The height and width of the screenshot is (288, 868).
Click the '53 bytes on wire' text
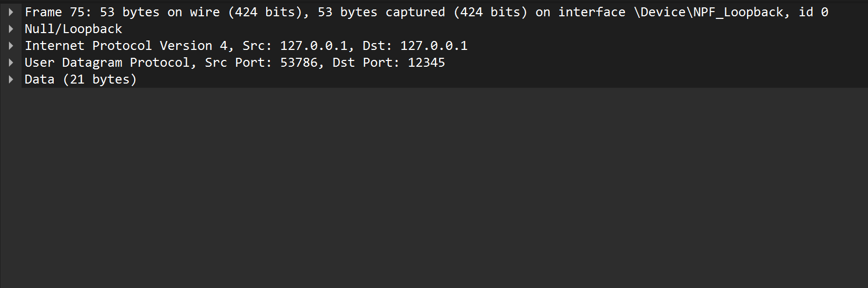tap(160, 12)
